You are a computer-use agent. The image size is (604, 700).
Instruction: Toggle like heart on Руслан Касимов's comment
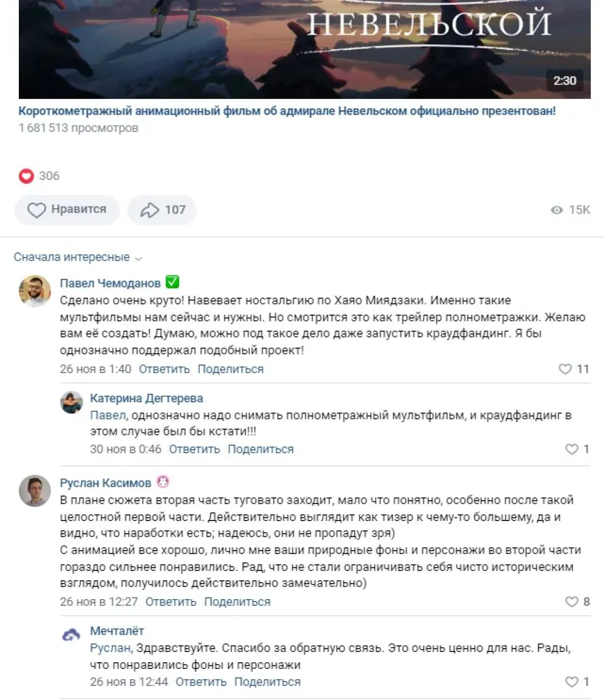point(571,602)
